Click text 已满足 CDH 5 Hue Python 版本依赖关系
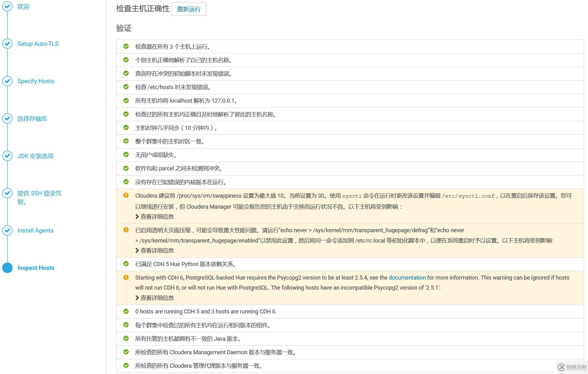Viewport: 588px width, 374px height. (x=186, y=264)
